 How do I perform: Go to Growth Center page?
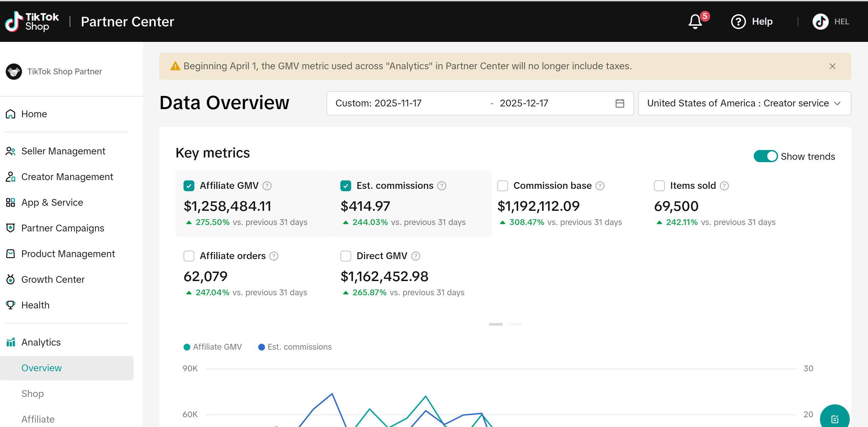(x=53, y=279)
